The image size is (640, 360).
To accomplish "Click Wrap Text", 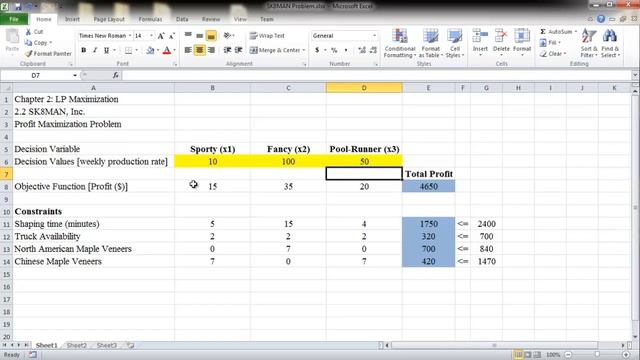I will coord(267,36).
